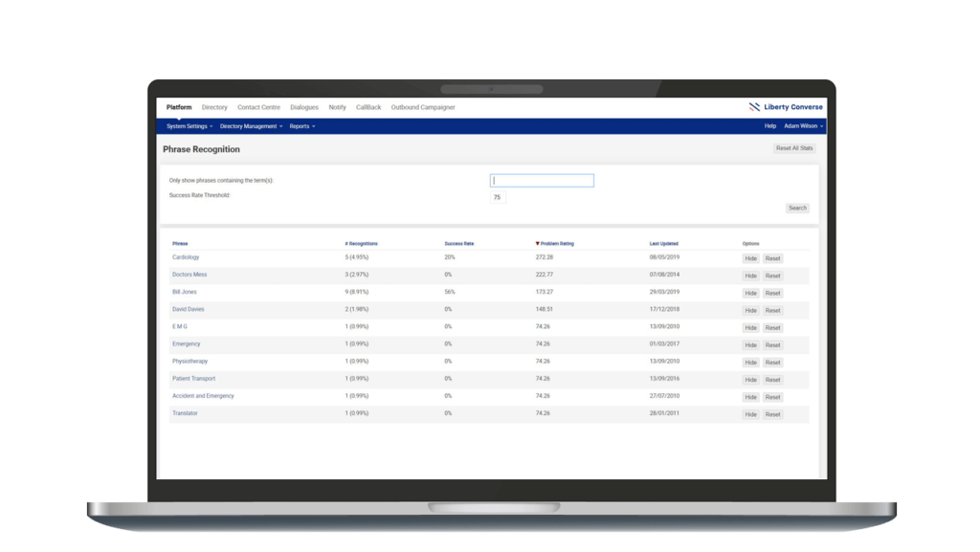The image size is (980, 552).
Task: Click the Reset All Stats button
Action: click(x=795, y=148)
